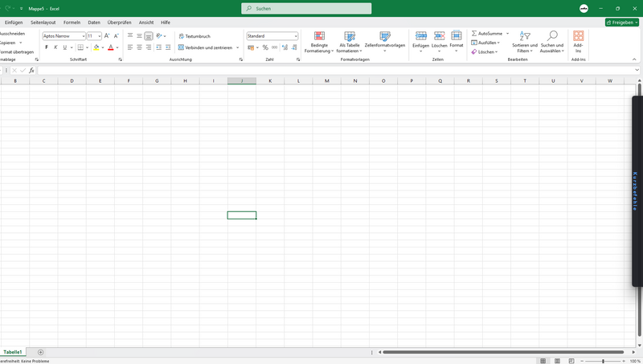Select the Tabelle1 sheet tab
The image size is (643, 364).
(x=13, y=352)
